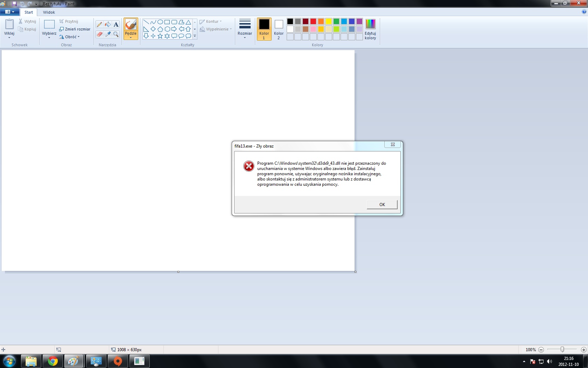Pick the Triangle shape

[x=188, y=22]
